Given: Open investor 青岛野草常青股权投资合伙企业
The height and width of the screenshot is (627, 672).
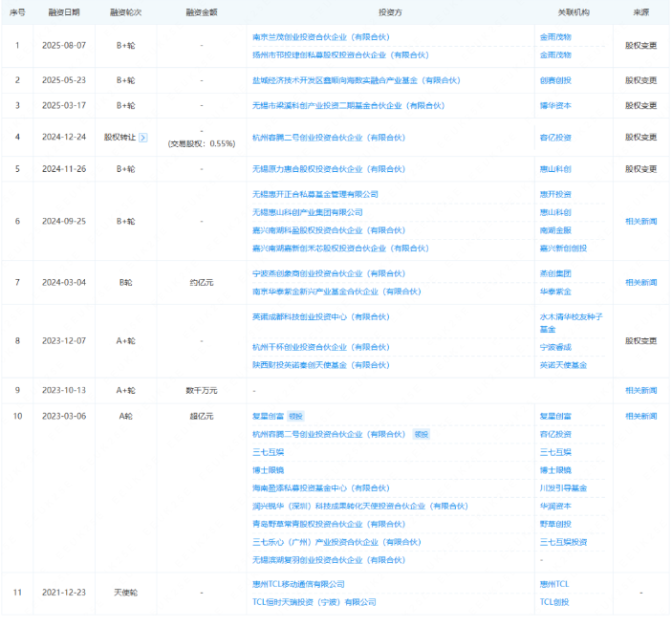Looking at the screenshot, I should (329, 525).
